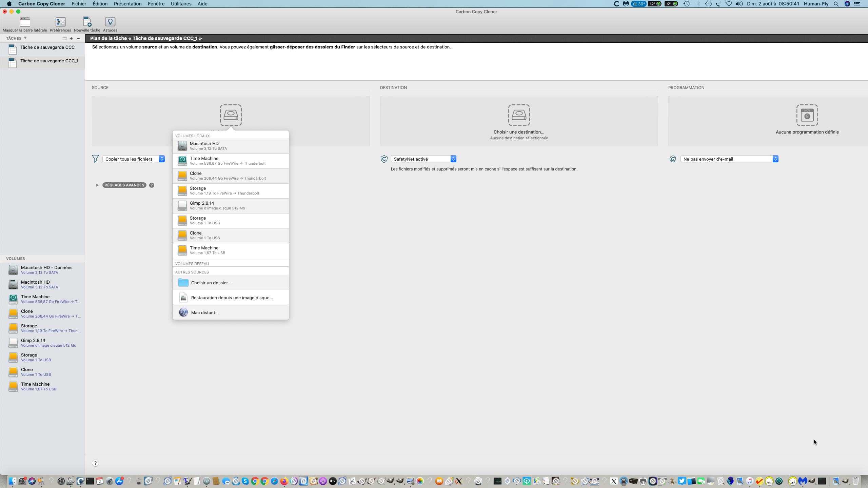This screenshot has height=488, width=868.
Task: Select Storage 1,19 To in source popup
Action: coord(231,191)
